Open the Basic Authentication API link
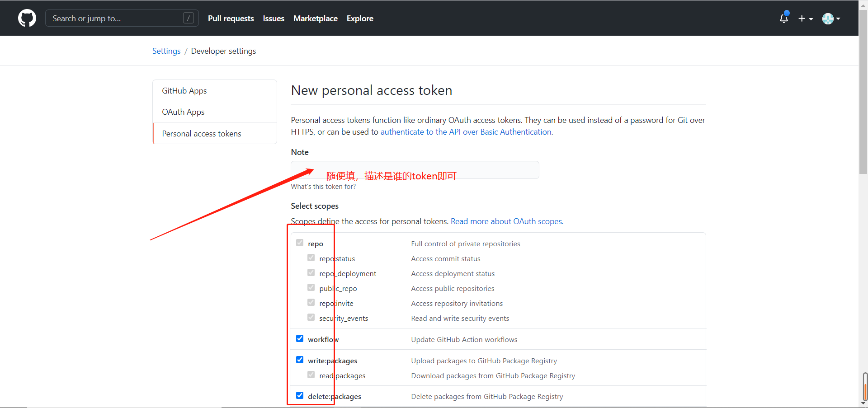 (x=466, y=132)
